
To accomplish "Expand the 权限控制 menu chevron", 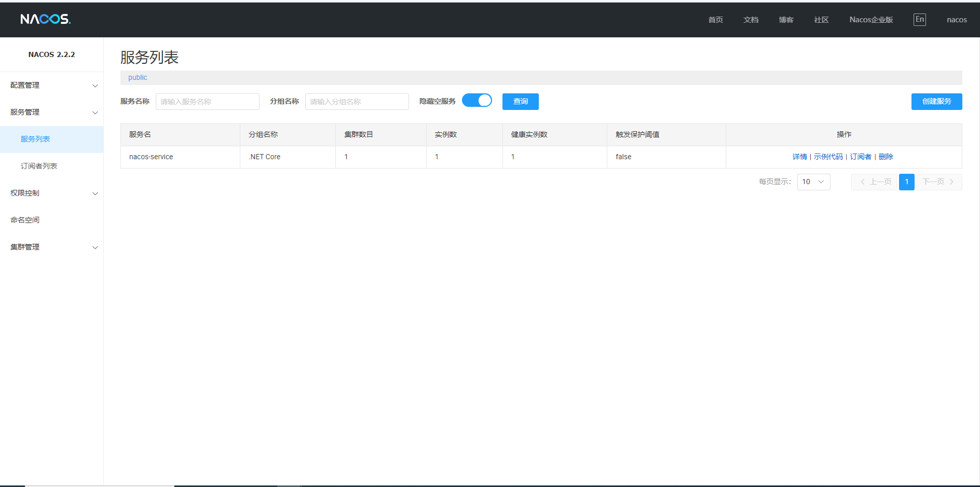I will pos(95,193).
